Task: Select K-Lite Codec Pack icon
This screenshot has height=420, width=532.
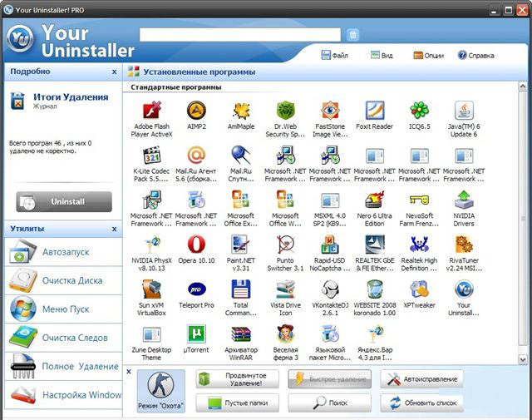Action: click(x=151, y=156)
